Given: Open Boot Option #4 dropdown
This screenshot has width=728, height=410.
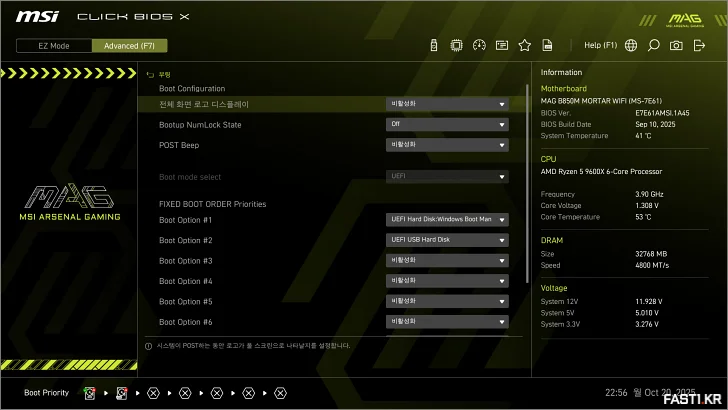Looking at the screenshot, I should (447, 281).
